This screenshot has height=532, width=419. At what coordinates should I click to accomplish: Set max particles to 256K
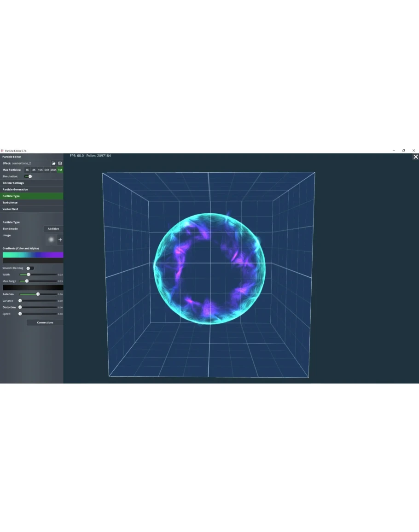pyautogui.click(x=53, y=170)
